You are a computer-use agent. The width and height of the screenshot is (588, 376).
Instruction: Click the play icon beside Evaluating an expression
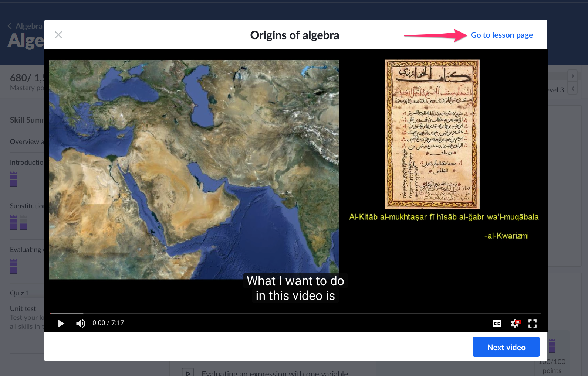point(188,372)
